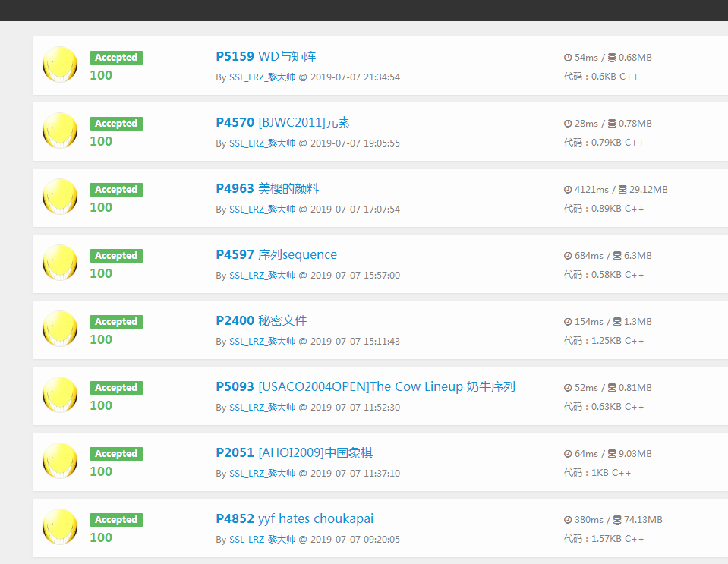This screenshot has height=564, width=728.
Task: Open problem P5159 WD与矩阵
Action: 266,57
